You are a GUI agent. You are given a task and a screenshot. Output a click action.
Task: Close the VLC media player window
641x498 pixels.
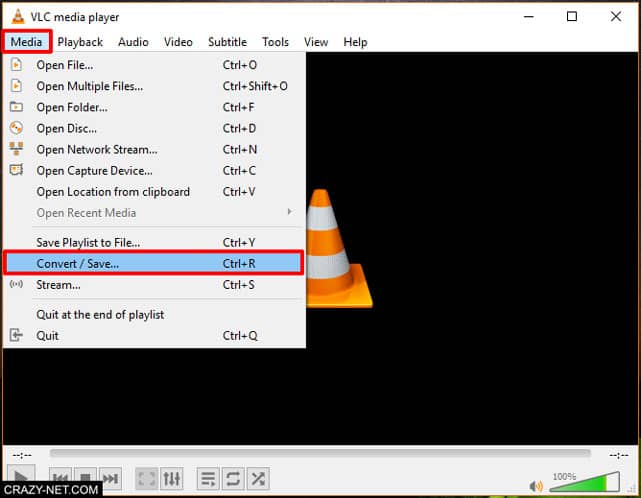616,16
